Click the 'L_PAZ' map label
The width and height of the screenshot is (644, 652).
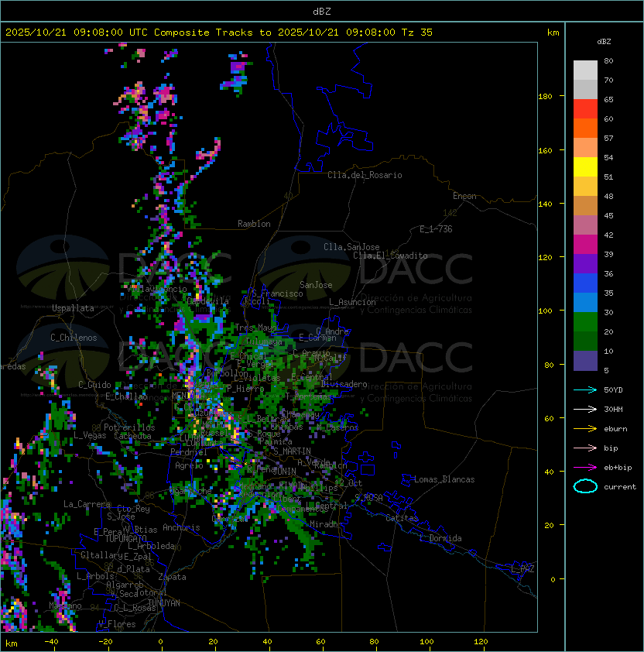522,569
